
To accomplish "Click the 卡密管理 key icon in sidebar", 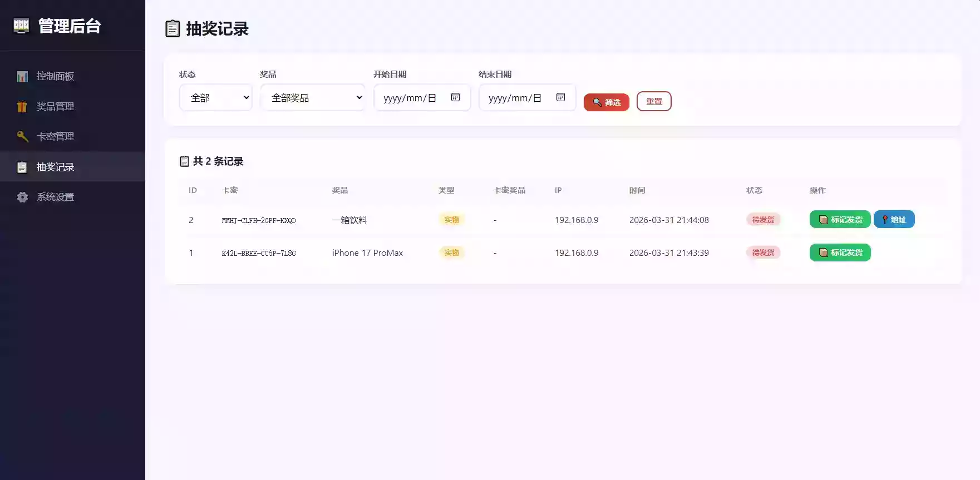I will (22, 136).
